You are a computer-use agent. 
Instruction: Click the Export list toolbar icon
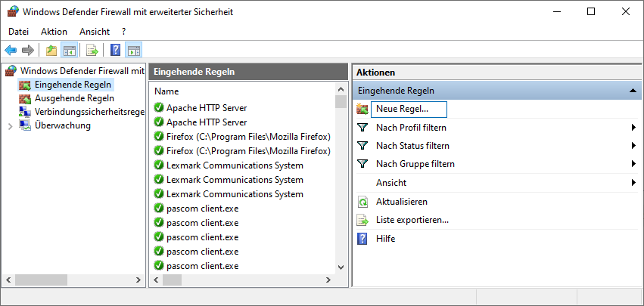92,51
